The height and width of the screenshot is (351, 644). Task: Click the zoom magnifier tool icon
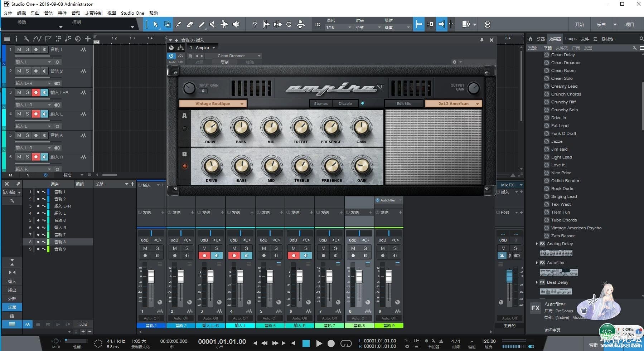[x=289, y=24]
